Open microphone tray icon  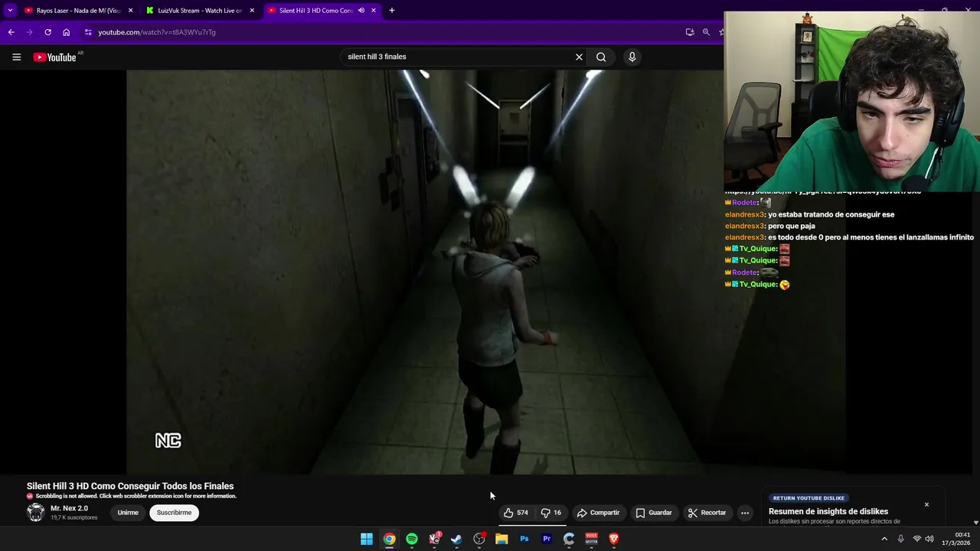click(900, 539)
